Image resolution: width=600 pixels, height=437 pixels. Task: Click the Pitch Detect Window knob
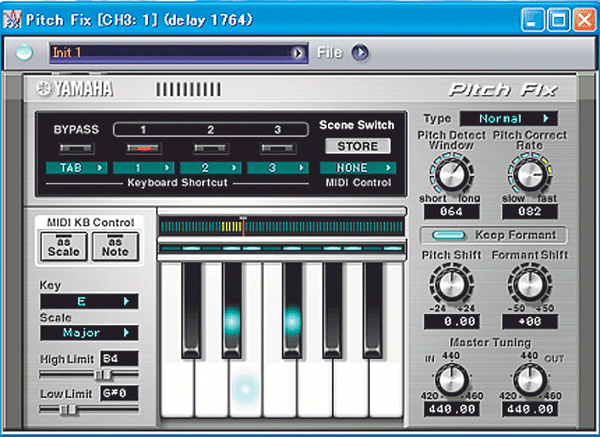pos(452,173)
